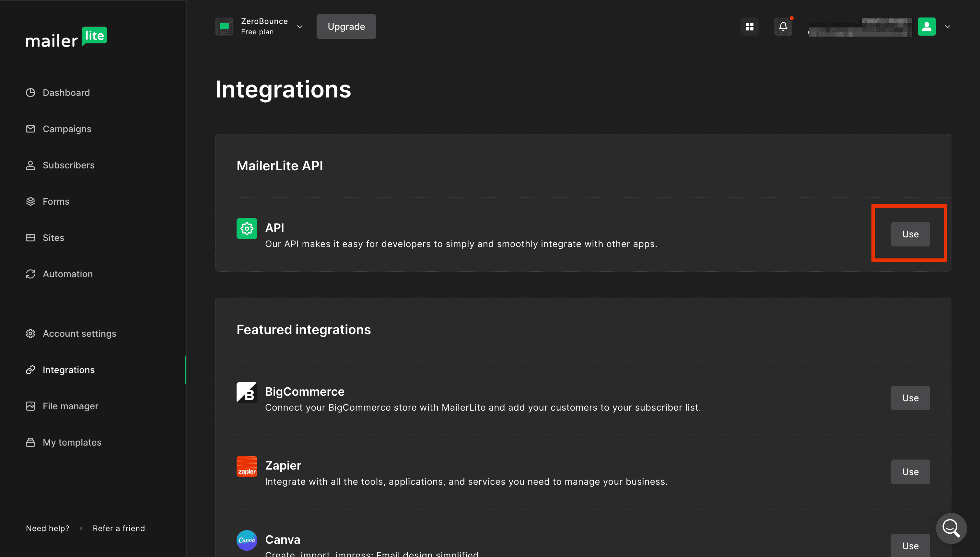Click the magnifier search bubble bottom right
Viewport: 980px width, 557px height.
[x=951, y=528]
